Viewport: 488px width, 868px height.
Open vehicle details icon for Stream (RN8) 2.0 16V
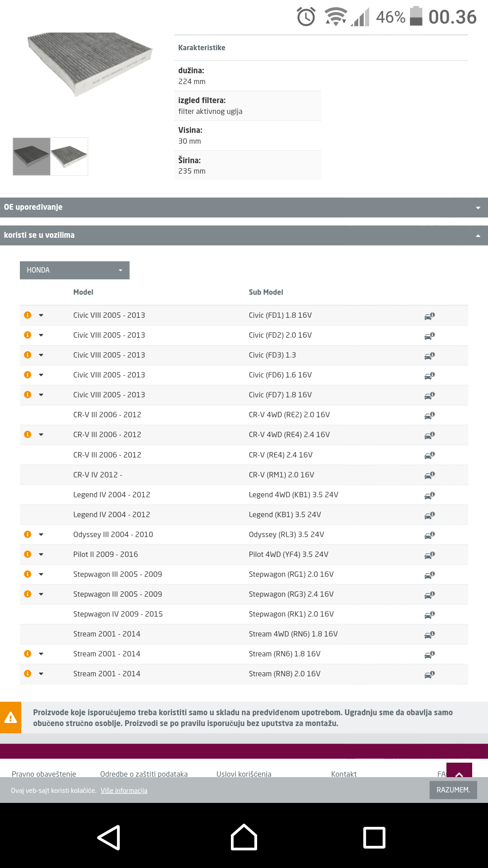coord(429,675)
